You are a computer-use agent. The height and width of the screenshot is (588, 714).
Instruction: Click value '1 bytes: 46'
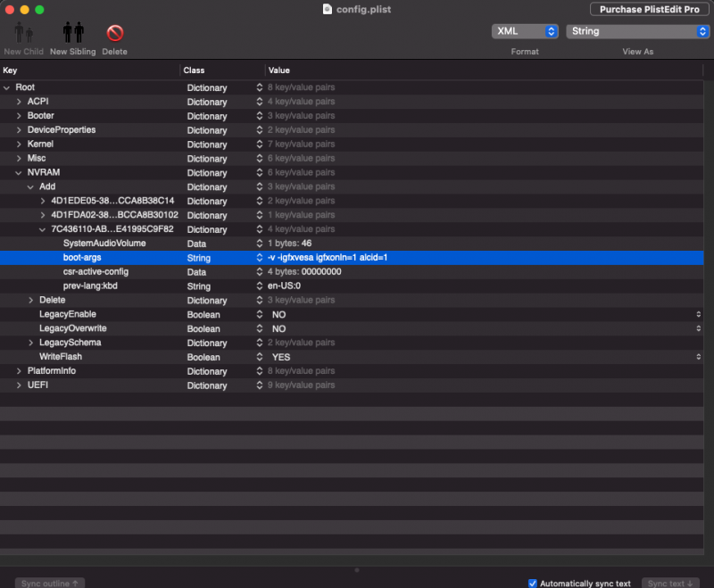point(289,244)
